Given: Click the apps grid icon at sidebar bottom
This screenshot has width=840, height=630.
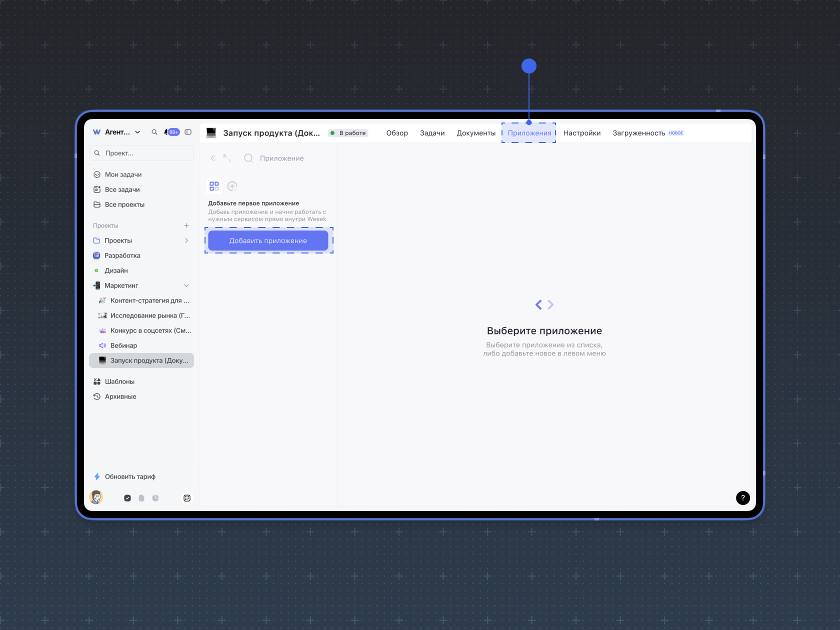Looking at the screenshot, I should tap(187, 498).
